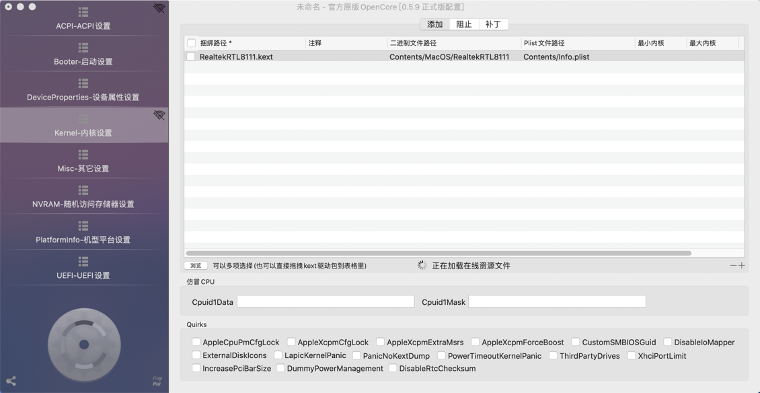Viewport: 760px width, 393px height.
Task: Click the 浏览 browse button
Action: 196,266
